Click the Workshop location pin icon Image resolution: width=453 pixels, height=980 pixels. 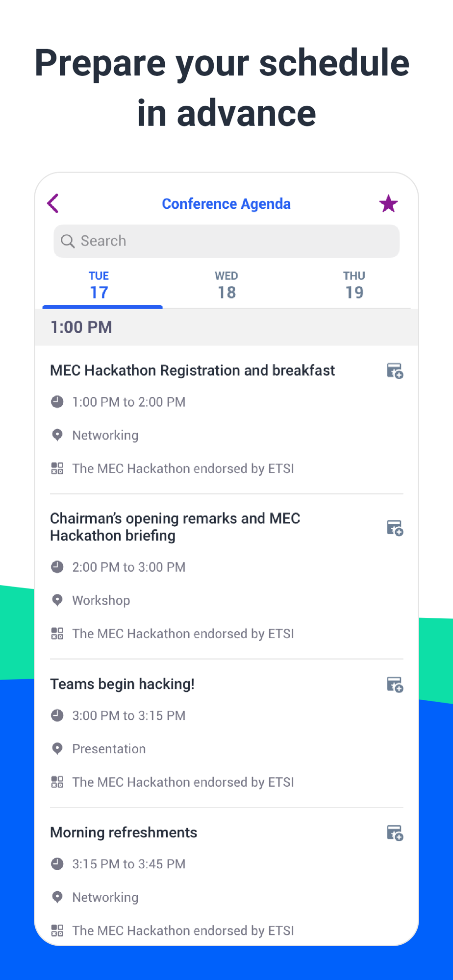tap(57, 600)
